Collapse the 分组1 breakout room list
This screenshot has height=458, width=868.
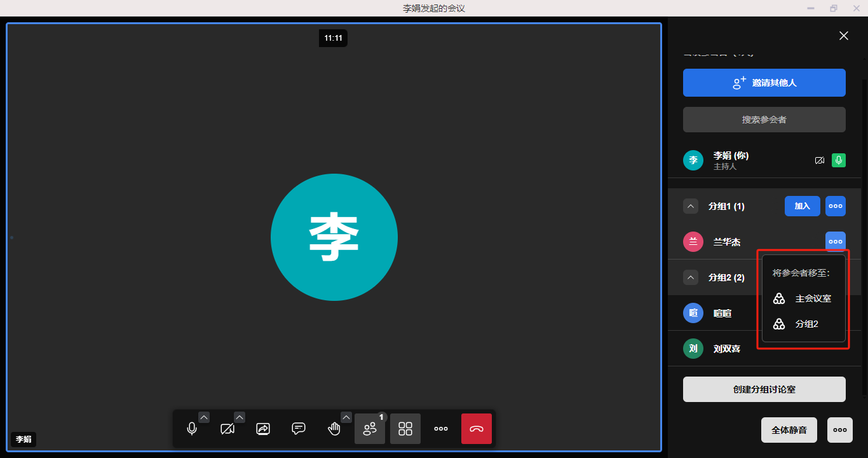coord(691,206)
